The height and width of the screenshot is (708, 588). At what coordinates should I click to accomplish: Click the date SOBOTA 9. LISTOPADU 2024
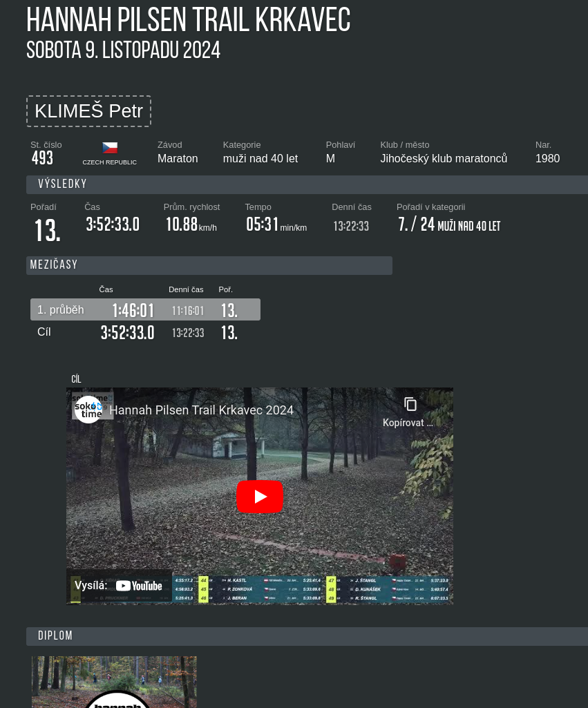(x=123, y=50)
